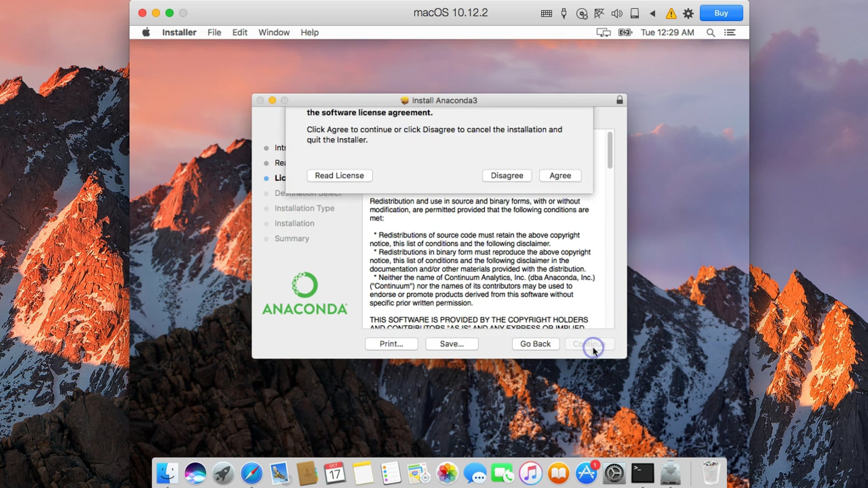This screenshot has height=488, width=868.
Task: Launch Safari from the Dock
Action: 252,474
